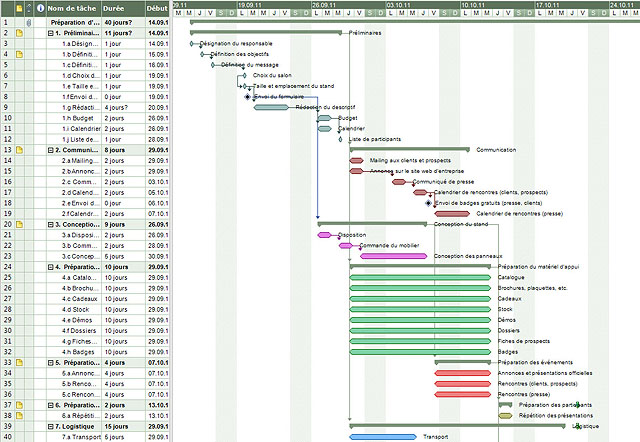This screenshot has height=442, width=640.
Task: Click the note icon on row 38 Répétition
Action: click(19, 415)
